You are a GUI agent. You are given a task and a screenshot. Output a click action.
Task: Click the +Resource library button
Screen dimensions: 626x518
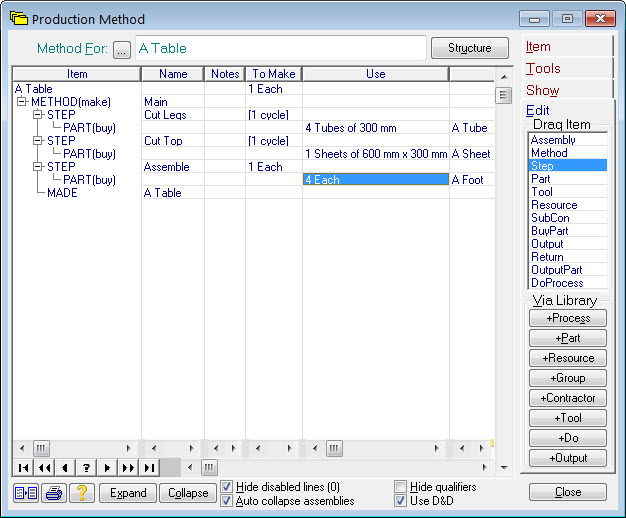click(568, 358)
